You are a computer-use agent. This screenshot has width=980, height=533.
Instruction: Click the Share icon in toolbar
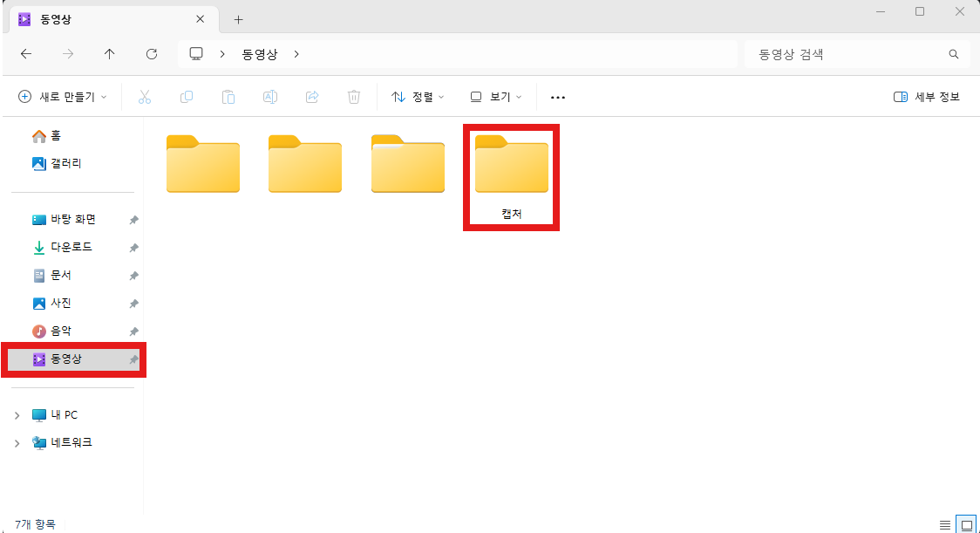[312, 97]
